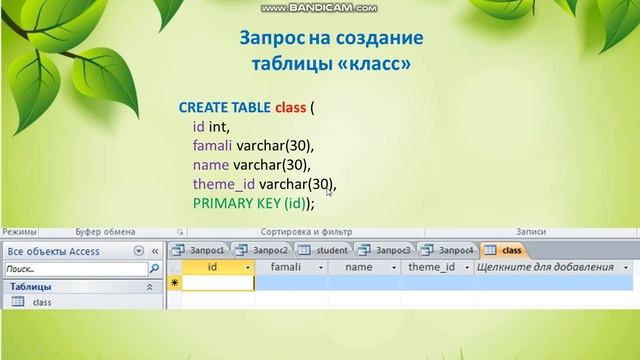Click the student tab table icon
Screen dimensions: 640x360
pyautogui.click(x=304, y=250)
